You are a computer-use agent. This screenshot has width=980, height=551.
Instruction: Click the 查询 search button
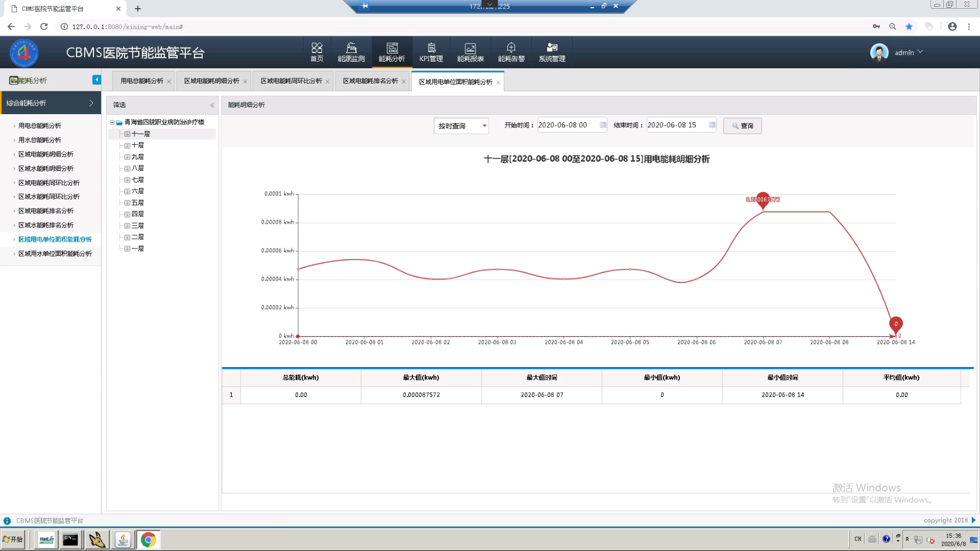pos(742,126)
